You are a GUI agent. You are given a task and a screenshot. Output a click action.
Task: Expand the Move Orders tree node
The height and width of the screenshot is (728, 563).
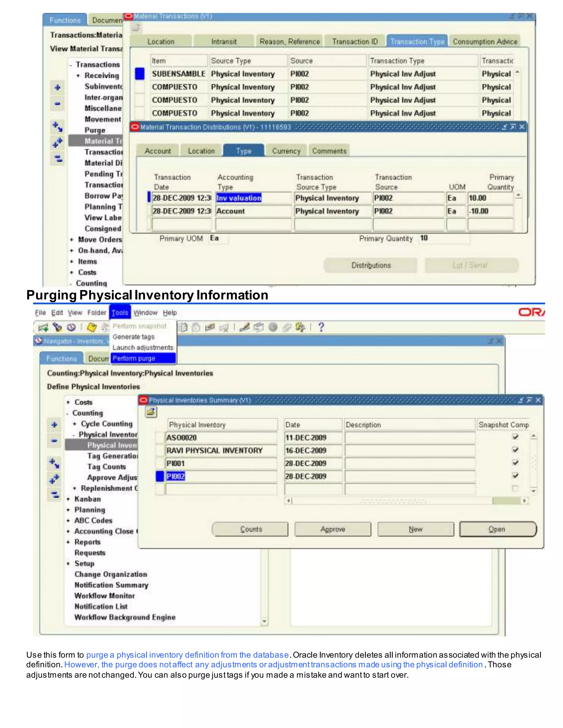tap(72, 240)
